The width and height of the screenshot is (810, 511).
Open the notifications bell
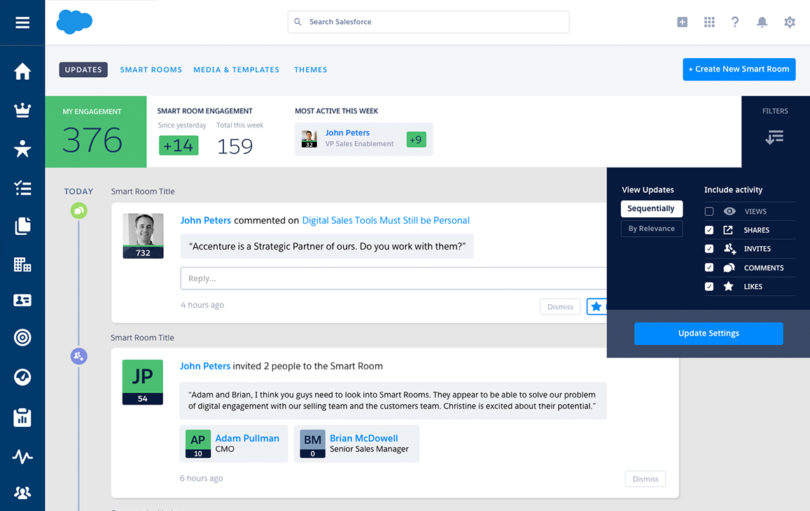click(x=762, y=22)
